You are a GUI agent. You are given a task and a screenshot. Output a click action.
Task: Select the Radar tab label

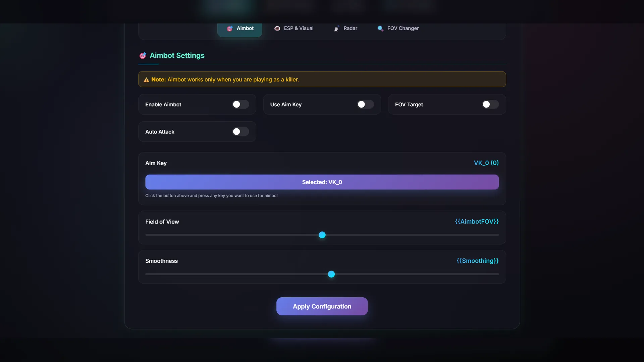click(x=350, y=28)
